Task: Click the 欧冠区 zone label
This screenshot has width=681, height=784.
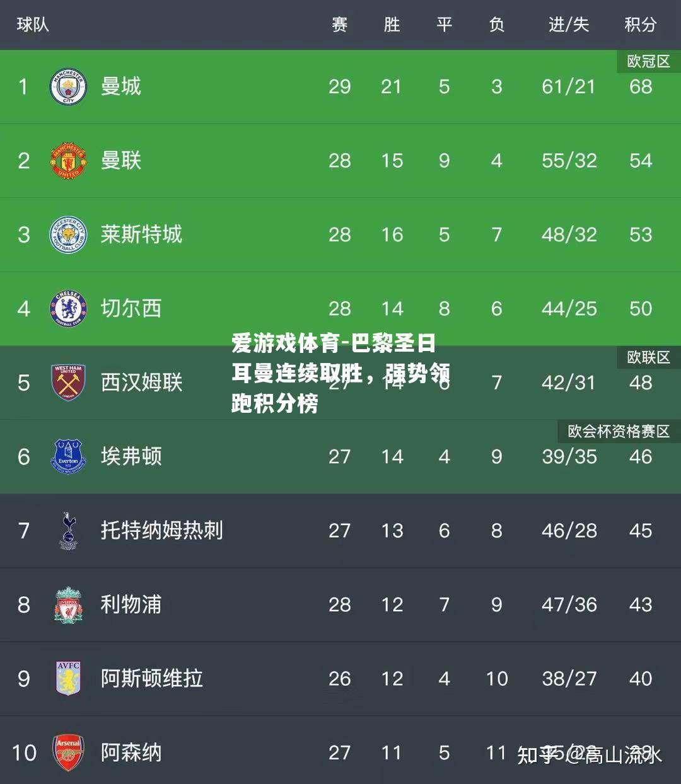Action: pyautogui.click(x=648, y=61)
